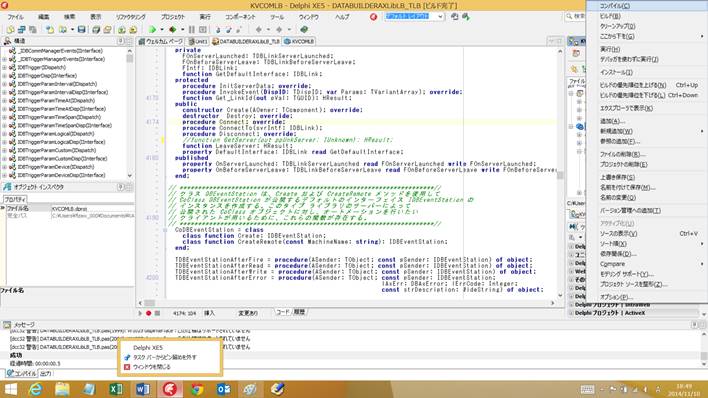Switch to the KVCOMLB editor tab
This screenshot has height=398, width=708.
click(x=299, y=41)
